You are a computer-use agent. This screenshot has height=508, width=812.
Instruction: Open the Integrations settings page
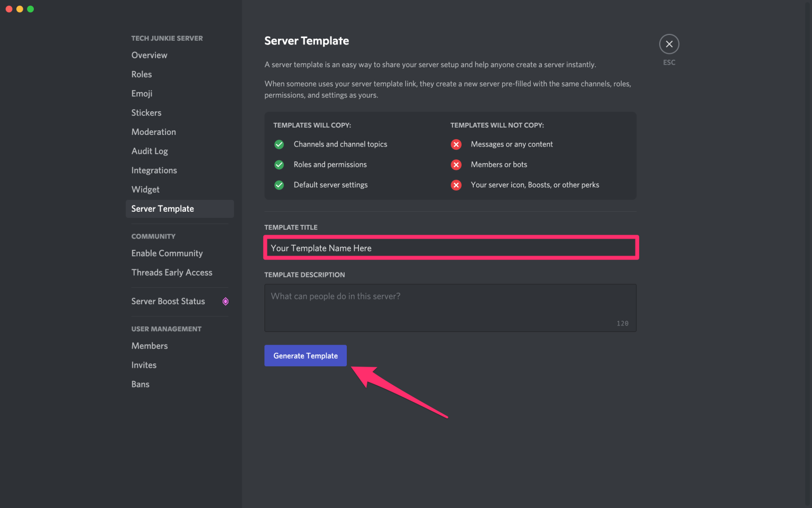154,170
